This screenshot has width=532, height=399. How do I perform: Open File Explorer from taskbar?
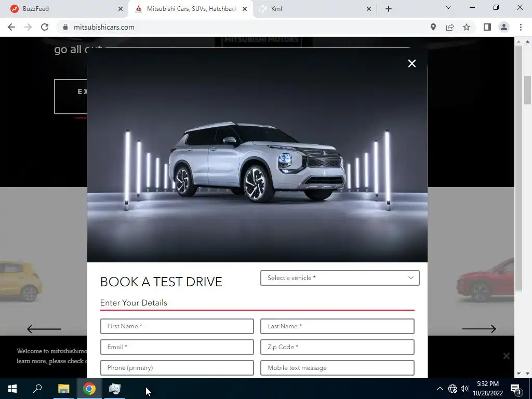[63, 389]
